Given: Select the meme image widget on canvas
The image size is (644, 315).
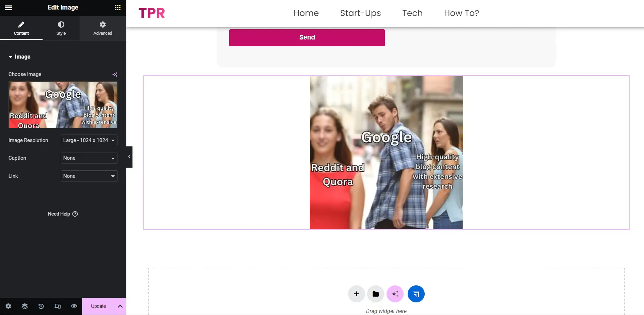Looking at the screenshot, I should pos(386,152).
